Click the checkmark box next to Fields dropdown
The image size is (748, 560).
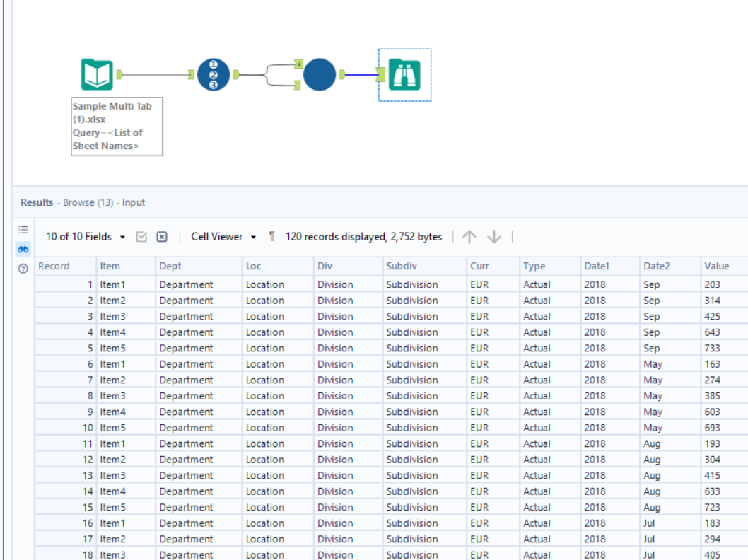pyautogui.click(x=141, y=236)
